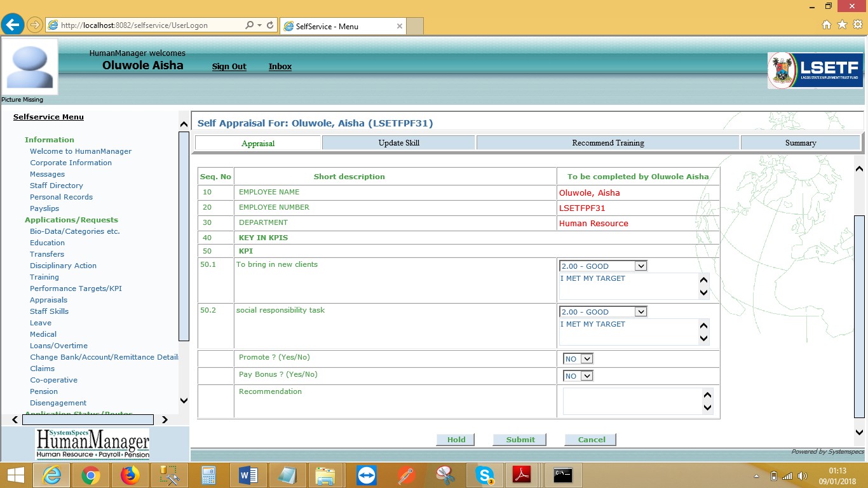Click the browser back arrow button
868x488 pixels.
[x=13, y=25]
